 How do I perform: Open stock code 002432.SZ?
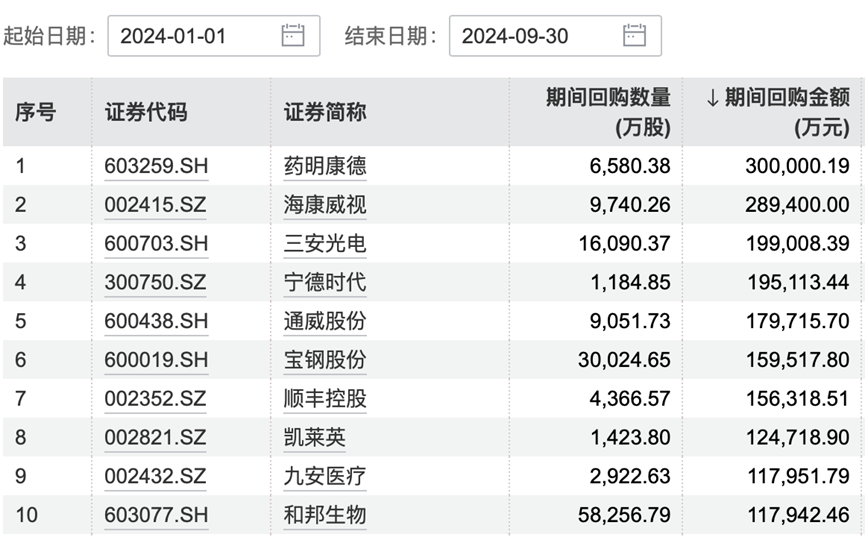(x=155, y=476)
